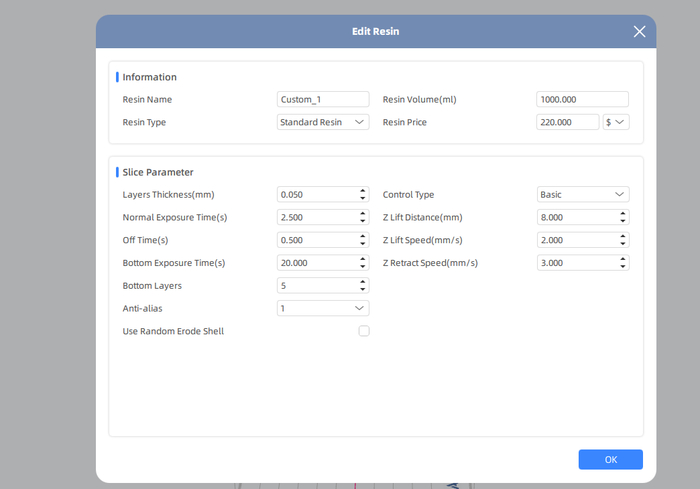Open the Resin Type dropdown
The height and width of the screenshot is (489, 700).
[323, 122]
